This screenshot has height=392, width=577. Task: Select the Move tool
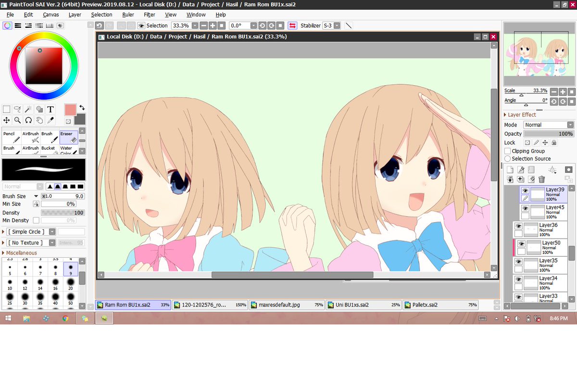[7, 120]
